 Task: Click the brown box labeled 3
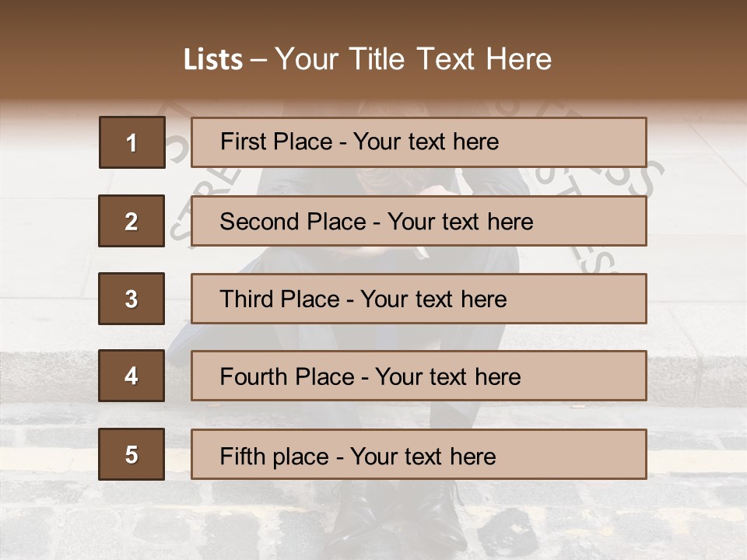click(132, 299)
